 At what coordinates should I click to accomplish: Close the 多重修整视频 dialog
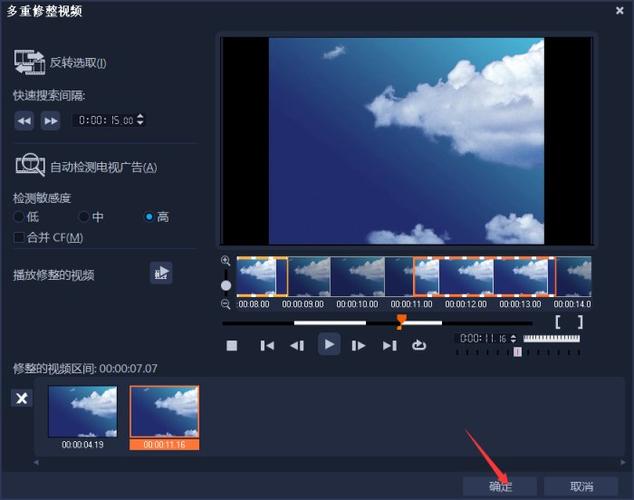pyautogui.click(x=619, y=11)
